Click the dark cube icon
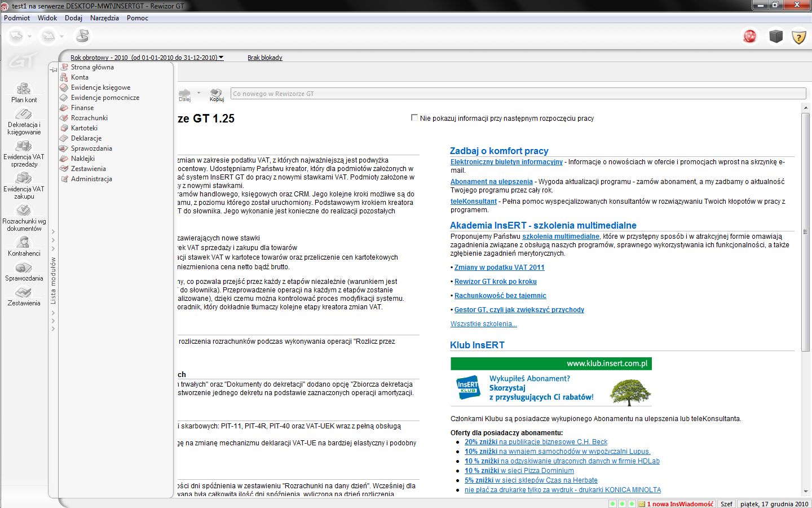The width and height of the screenshot is (812, 508). (x=776, y=37)
